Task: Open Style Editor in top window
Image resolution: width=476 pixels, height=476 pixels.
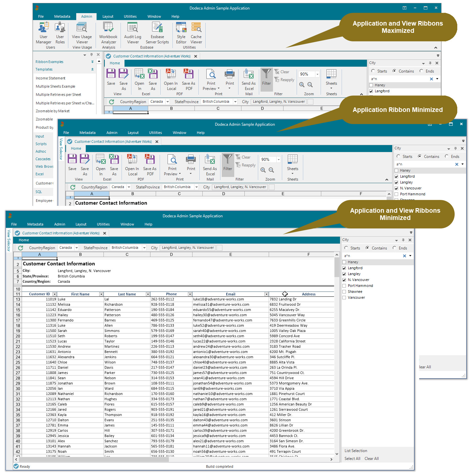Action: tap(181, 33)
